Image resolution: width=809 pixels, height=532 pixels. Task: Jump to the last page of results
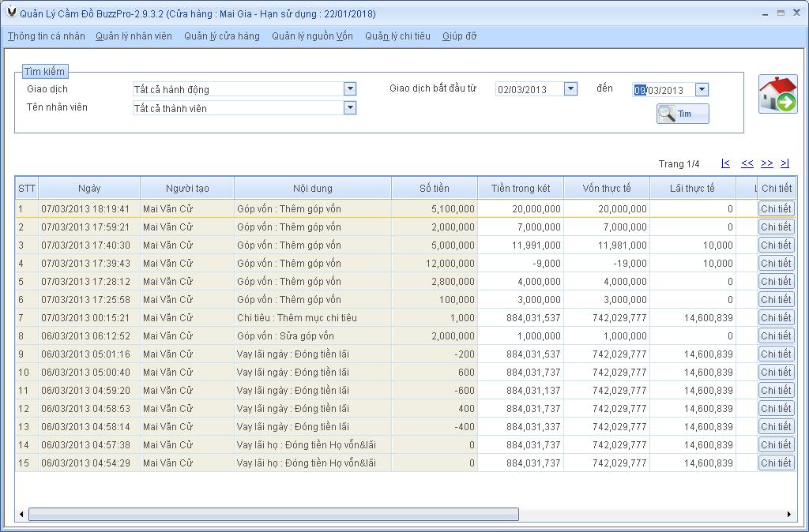click(x=785, y=163)
